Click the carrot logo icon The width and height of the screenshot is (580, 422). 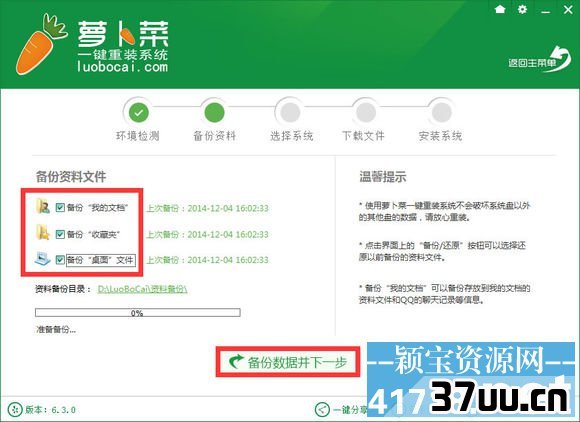coord(41,44)
